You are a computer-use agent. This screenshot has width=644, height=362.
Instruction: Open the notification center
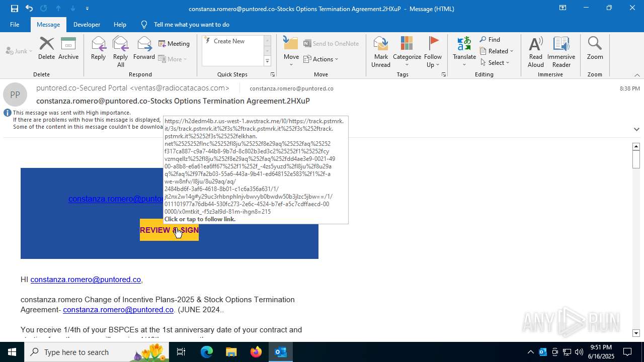pos(627,352)
